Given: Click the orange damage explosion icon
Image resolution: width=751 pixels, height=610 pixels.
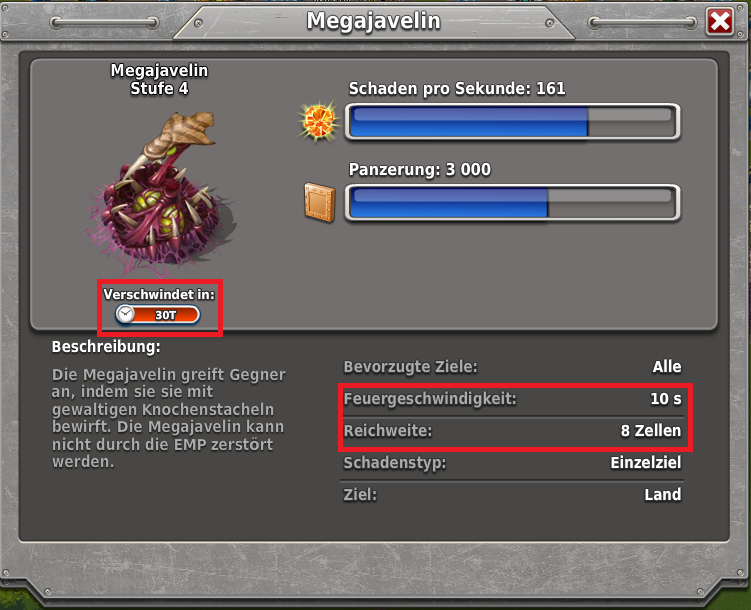Looking at the screenshot, I should tap(319, 121).
